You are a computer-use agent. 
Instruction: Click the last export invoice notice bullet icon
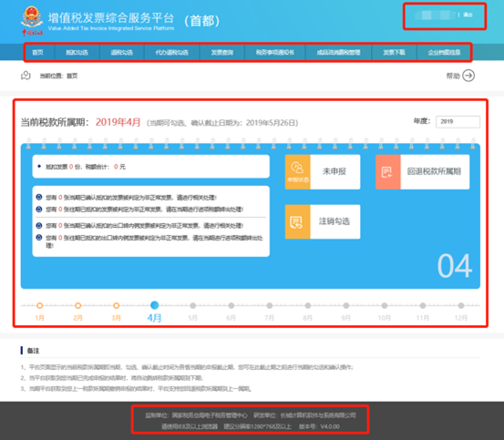click(39, 238)
